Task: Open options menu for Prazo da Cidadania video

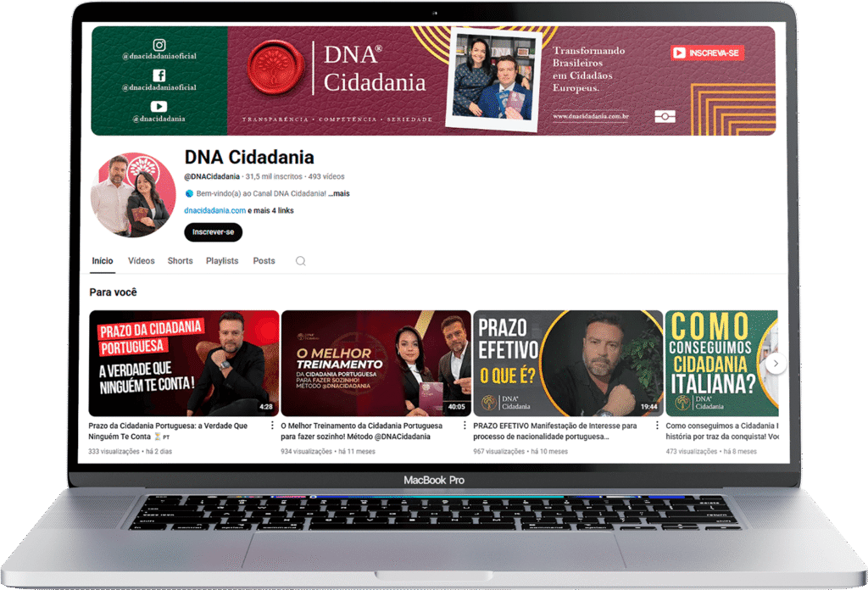Action: click(x=272, y=426)
